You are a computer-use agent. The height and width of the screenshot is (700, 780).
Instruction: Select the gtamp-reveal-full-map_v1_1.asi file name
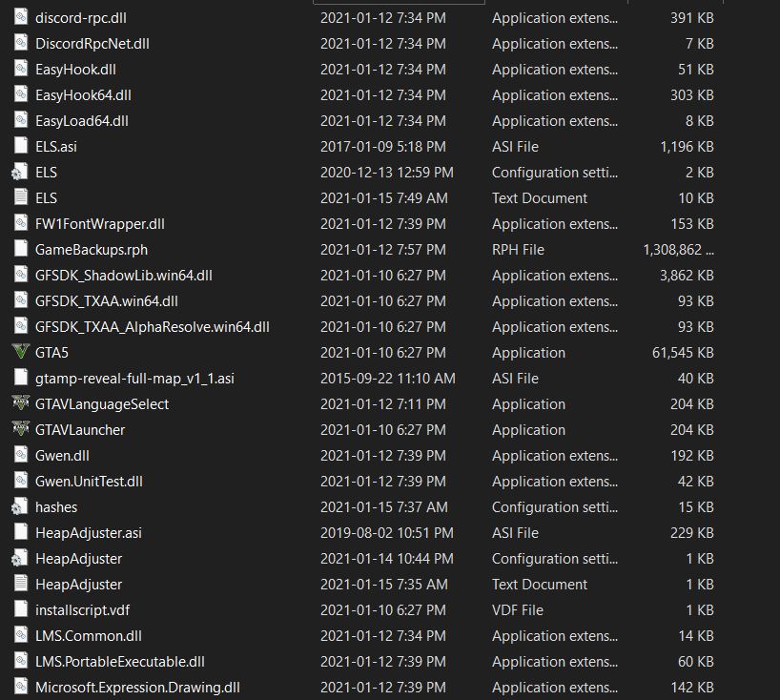[134, 379]
